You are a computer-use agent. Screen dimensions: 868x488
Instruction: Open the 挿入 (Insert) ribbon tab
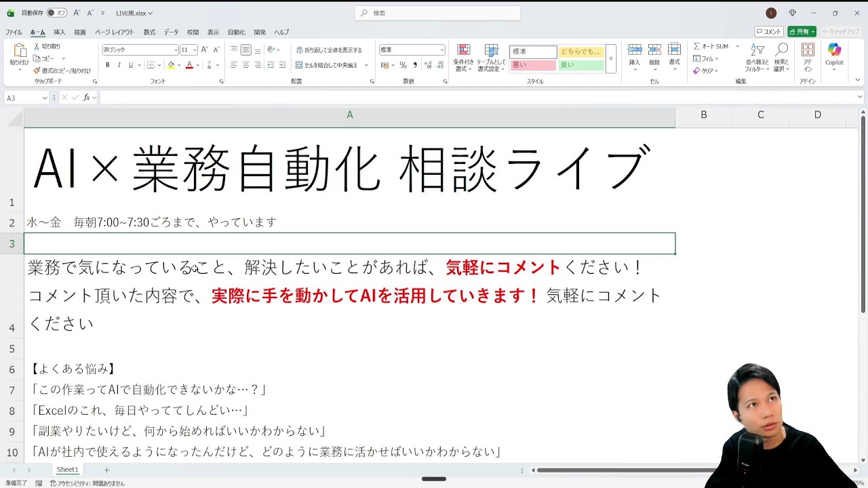(x=60, y=32)
